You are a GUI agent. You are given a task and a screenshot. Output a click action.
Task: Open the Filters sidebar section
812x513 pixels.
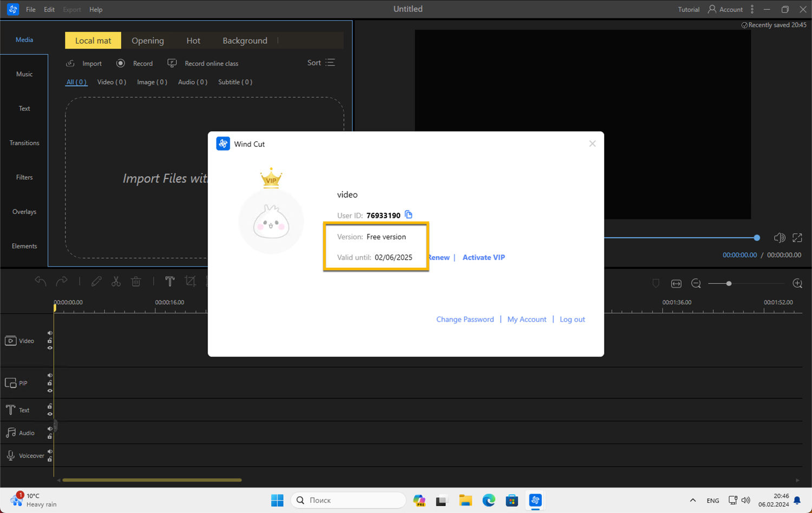click(x=24, y=177)
